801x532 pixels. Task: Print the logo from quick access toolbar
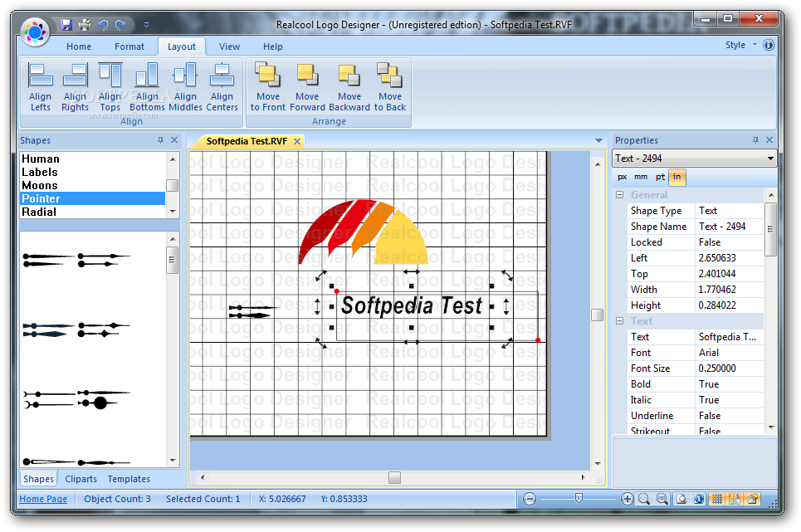click(85, 25)
